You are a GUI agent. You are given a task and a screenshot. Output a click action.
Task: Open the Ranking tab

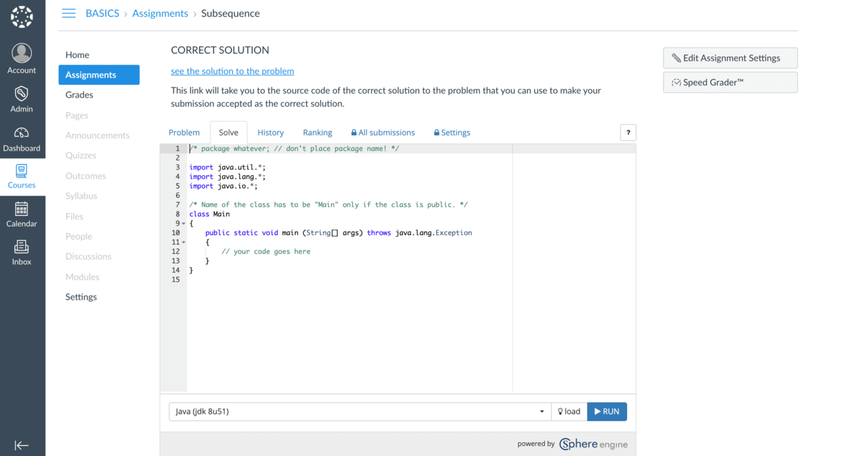pos(317,132)
